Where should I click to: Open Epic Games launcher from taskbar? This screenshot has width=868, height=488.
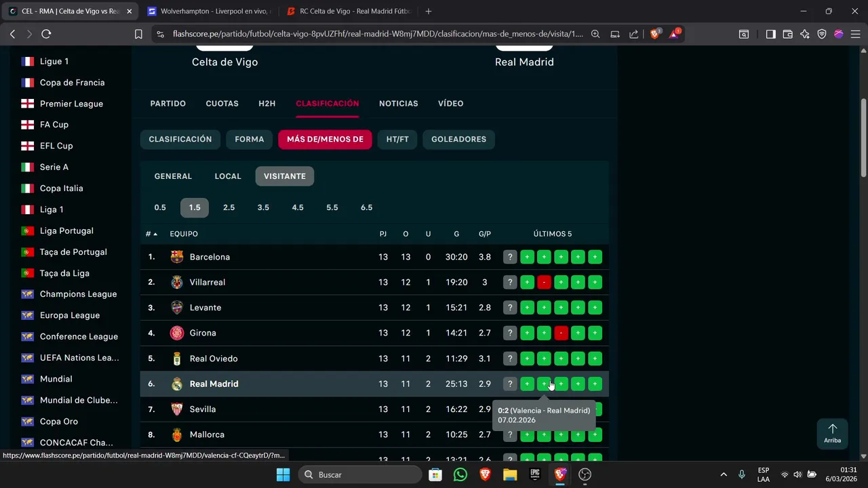click(x=535, y=474)
